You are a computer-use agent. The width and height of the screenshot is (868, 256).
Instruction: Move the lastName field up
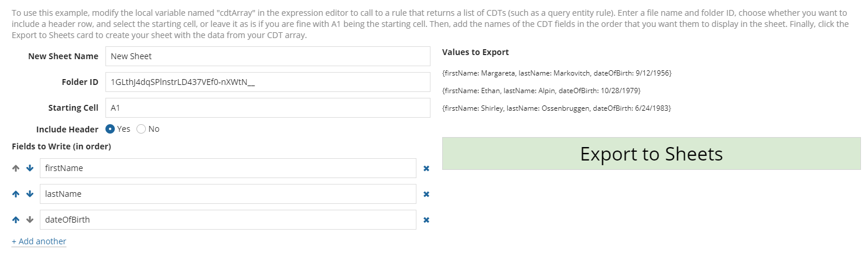coord(16,194)
